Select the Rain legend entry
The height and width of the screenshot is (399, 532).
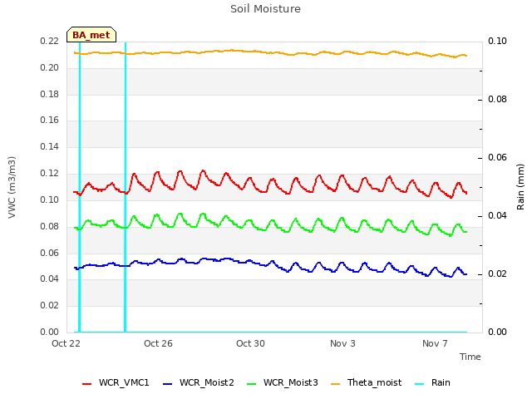point(432,382)
